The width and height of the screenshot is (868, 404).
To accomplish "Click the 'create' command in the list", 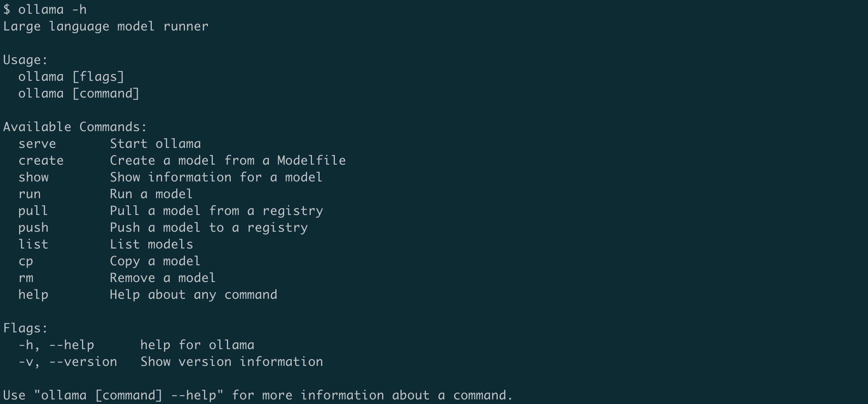I will pyautogui.click(x=41, y=160).
